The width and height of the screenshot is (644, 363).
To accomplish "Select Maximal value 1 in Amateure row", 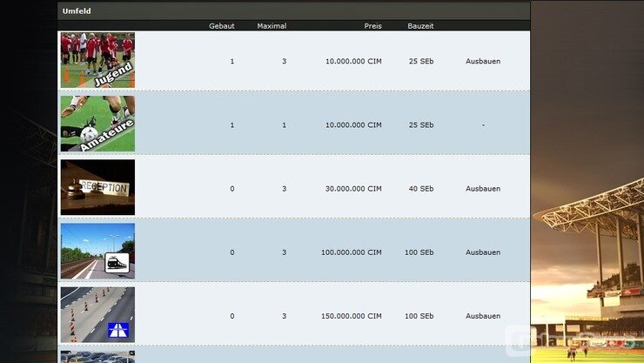I will coord(285,124).
